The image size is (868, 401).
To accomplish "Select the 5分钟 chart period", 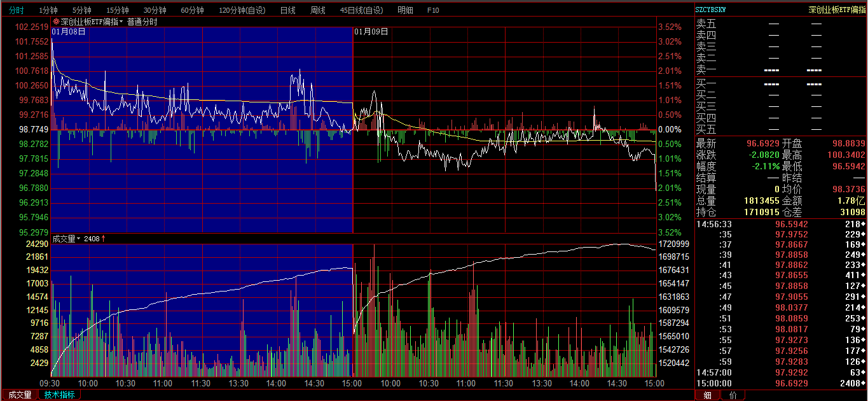I will (81, 10).
